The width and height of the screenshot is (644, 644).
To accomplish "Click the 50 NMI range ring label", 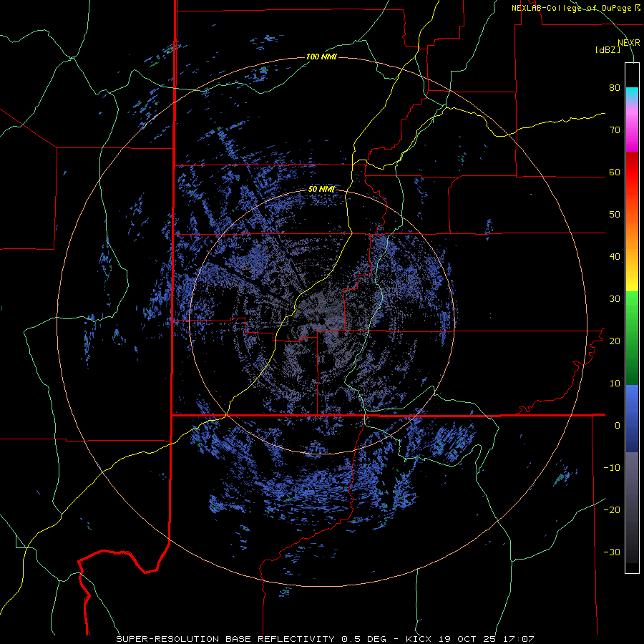I will tap(321, 190).
